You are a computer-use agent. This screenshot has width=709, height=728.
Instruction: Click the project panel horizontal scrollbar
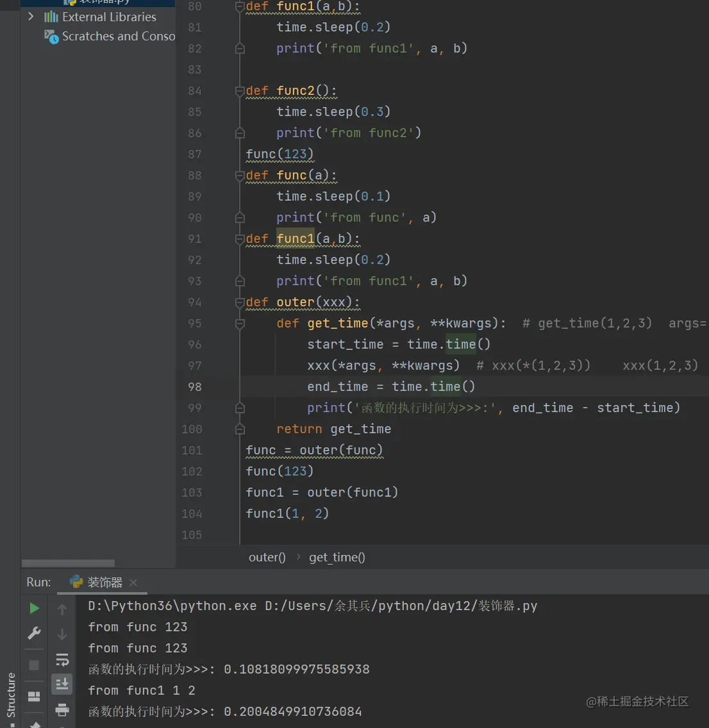[x=68, y=563]
